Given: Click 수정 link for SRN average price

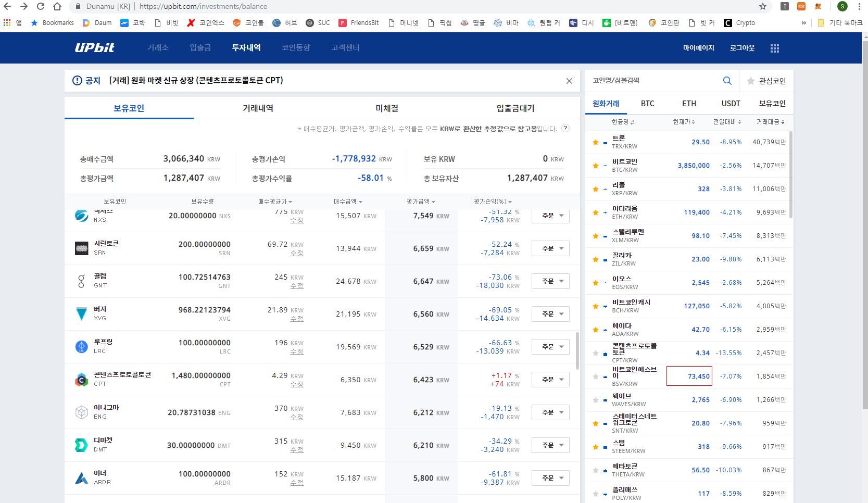Looking at the screenshot, I should pyautogui.click(x=297, y=253).
